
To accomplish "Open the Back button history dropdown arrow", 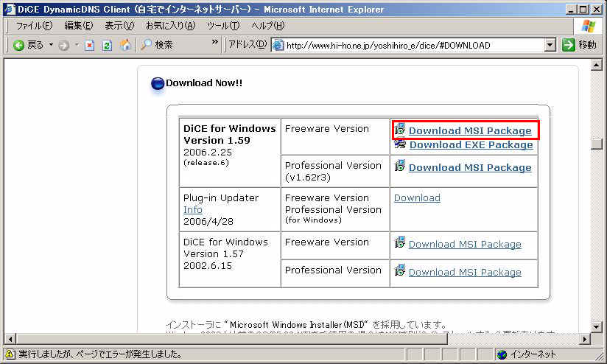I will 51,45.
